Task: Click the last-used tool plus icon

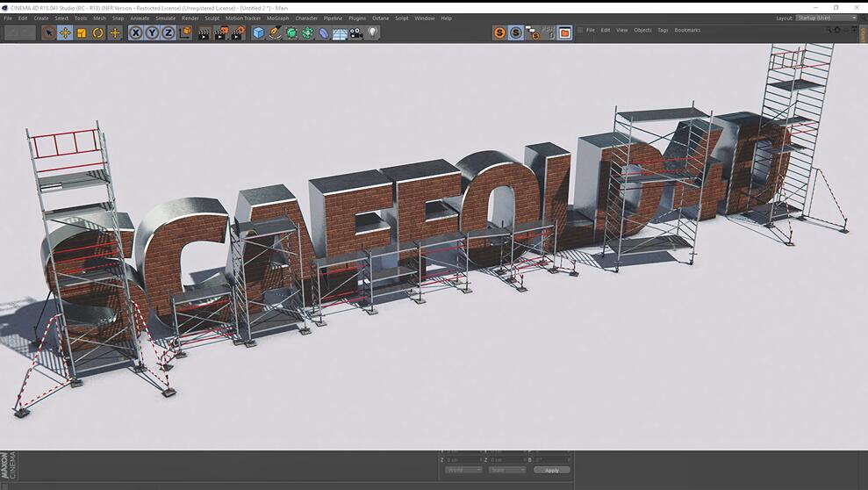Action: click(x=115, y=33)
